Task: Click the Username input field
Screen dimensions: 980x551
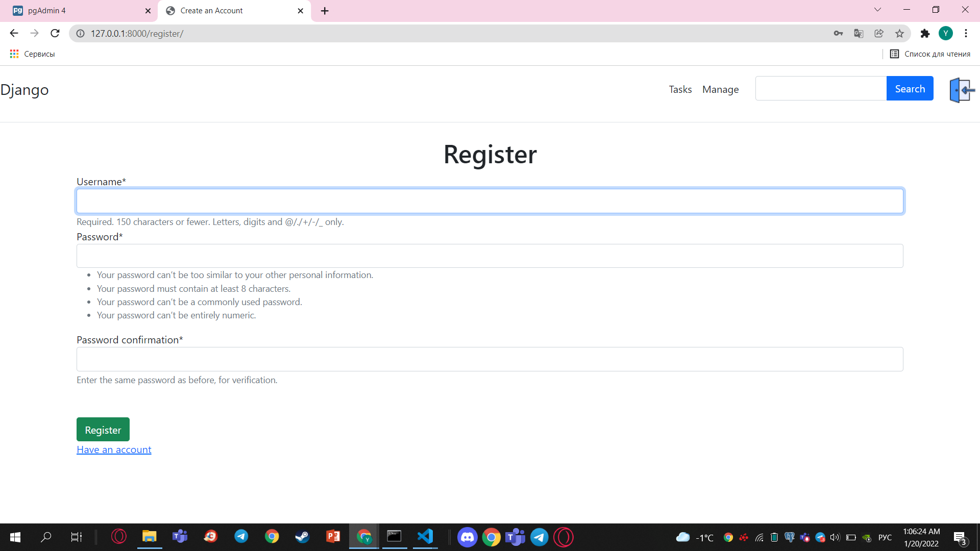Action: pyautogui.click(x=489, y=201)
